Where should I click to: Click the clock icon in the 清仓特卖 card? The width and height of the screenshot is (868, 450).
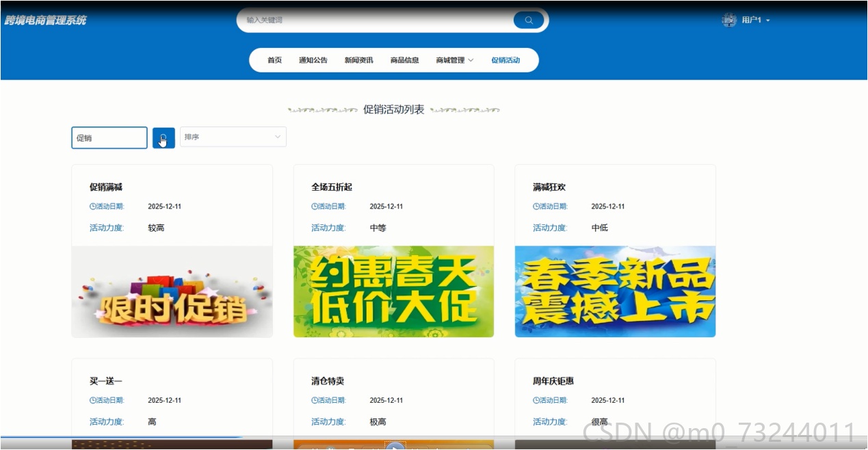tap(315, 401)
